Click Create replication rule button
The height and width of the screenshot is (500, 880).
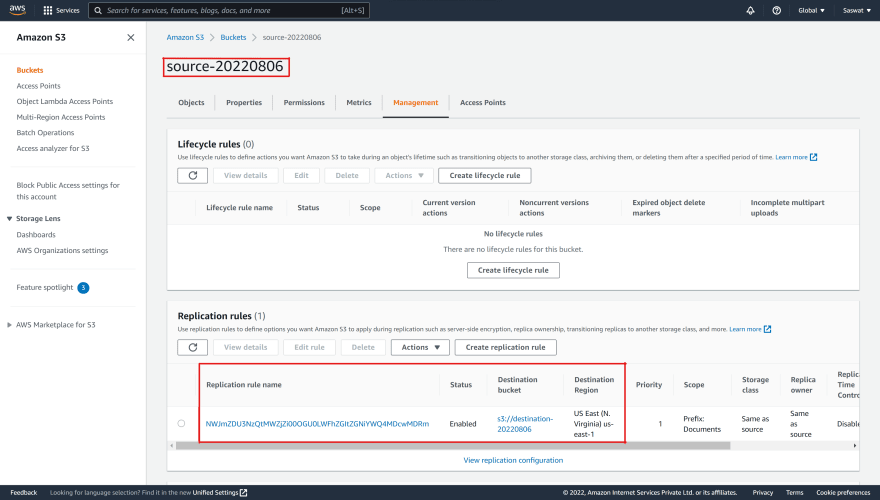pyautogui.click(x=506, y=347)
